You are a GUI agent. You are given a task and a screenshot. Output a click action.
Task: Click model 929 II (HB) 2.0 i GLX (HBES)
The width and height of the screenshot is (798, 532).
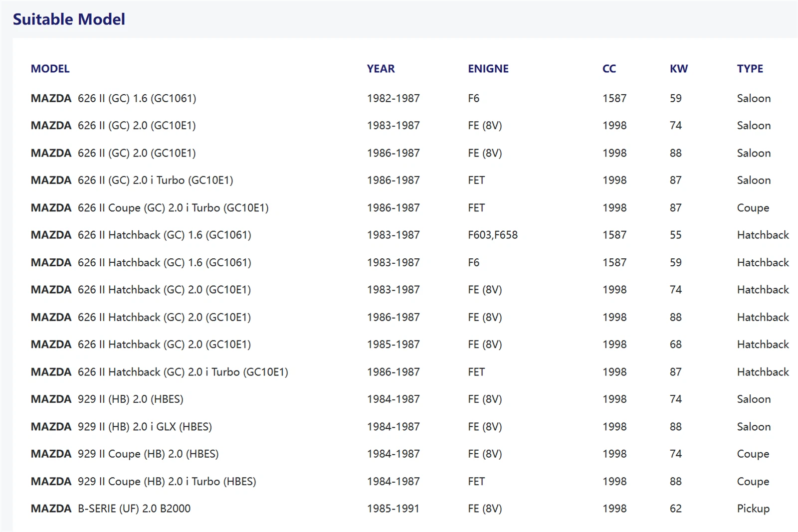145,427
